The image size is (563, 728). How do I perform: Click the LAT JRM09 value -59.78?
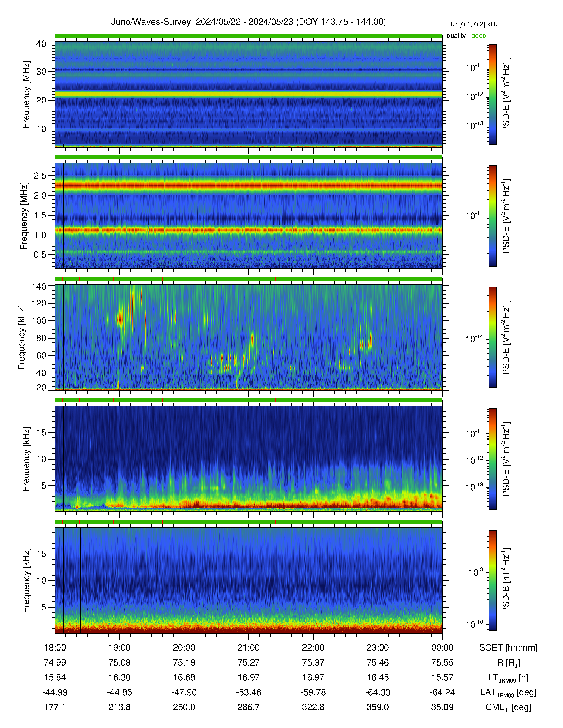(313, 692)
